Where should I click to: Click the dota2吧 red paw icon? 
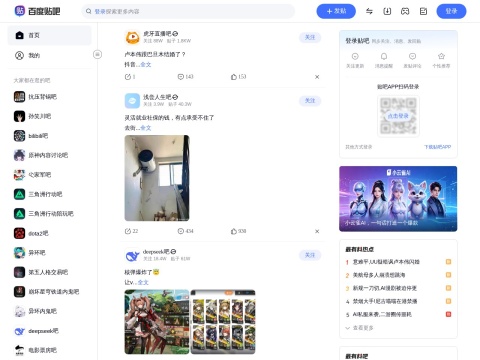click(19, 233)
